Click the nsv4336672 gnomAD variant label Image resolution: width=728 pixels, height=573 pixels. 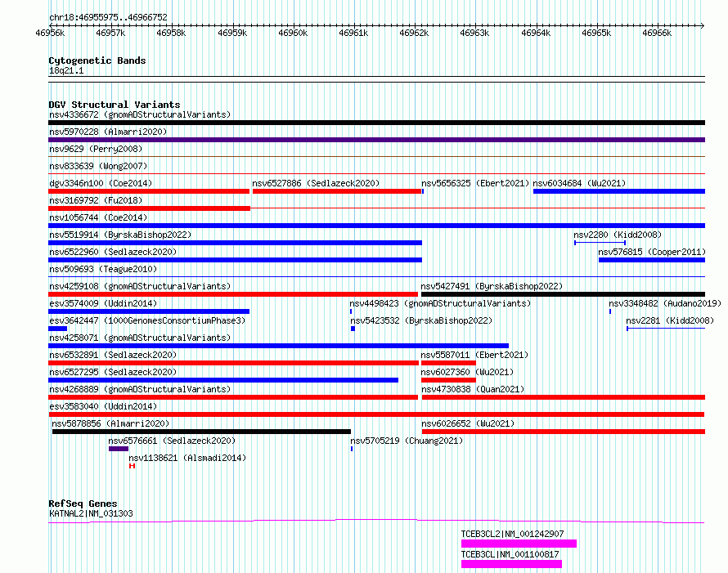pyautogui.click(x=140, y=114)
